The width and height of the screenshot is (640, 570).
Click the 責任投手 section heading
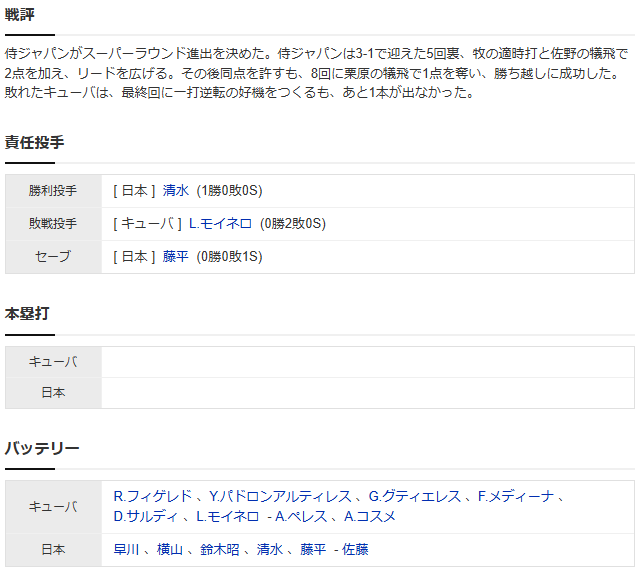[x=34, y=142]
